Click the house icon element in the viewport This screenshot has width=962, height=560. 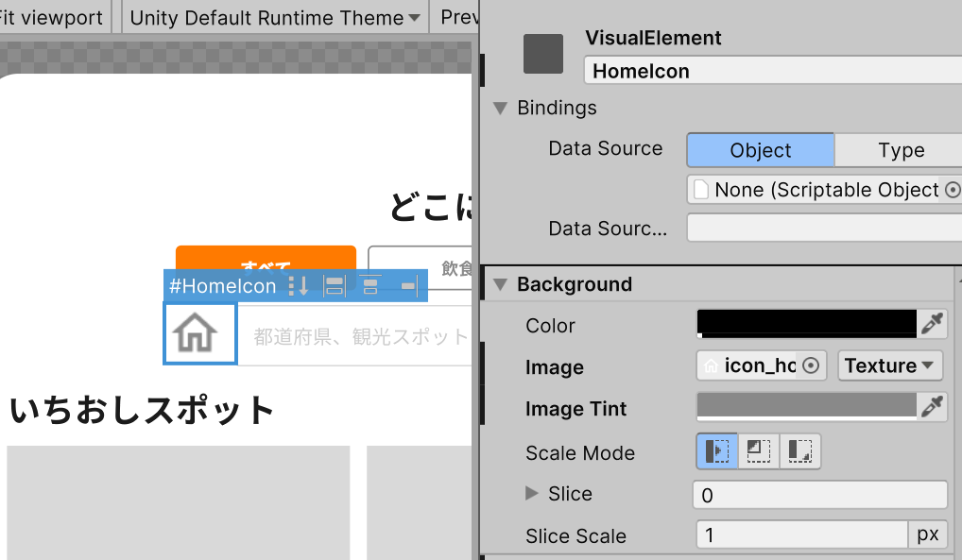click(x=199, y=333)
